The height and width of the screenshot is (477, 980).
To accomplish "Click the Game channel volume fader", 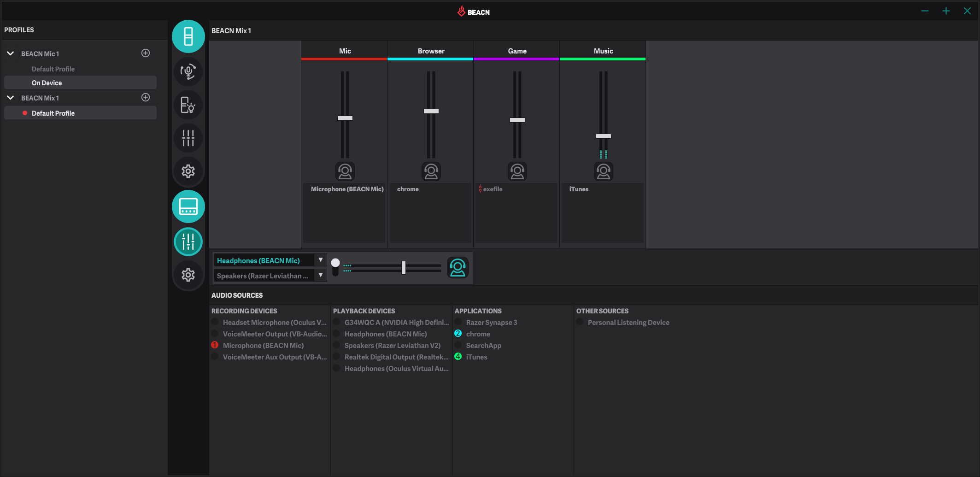I will tap(517, 120).
